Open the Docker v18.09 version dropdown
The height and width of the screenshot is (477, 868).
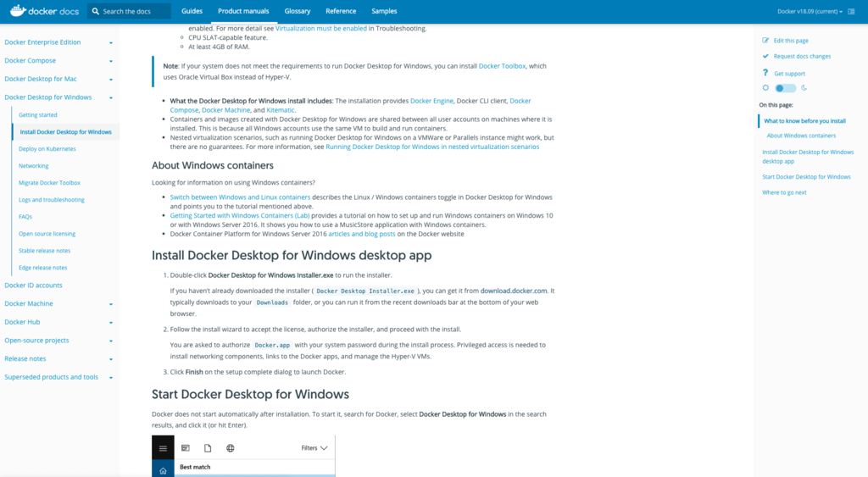810,11
